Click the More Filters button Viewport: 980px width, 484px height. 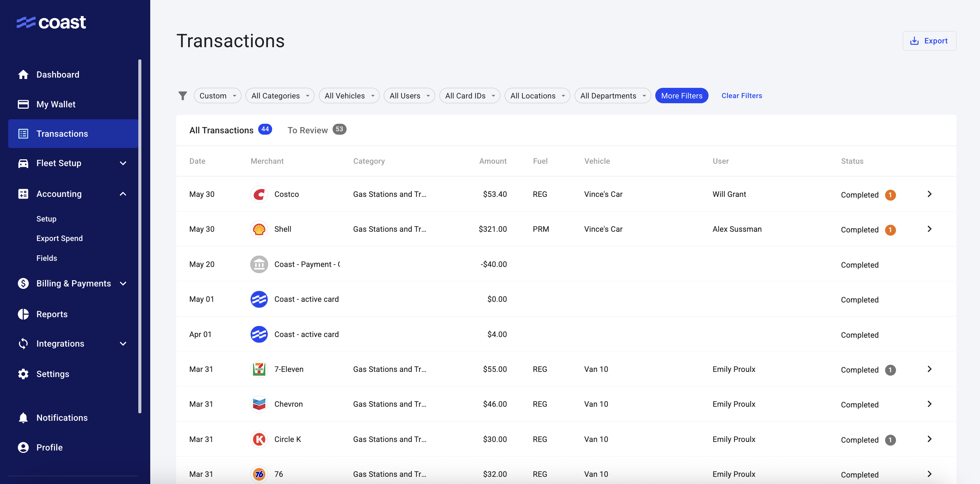tap(681, 96)
